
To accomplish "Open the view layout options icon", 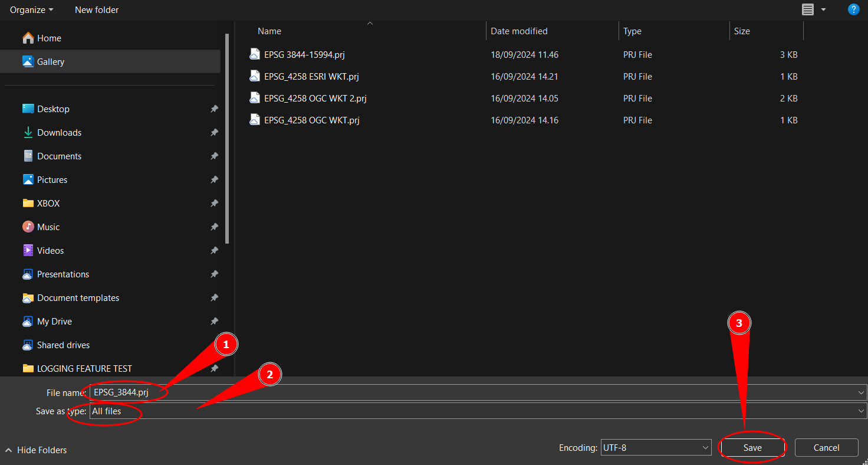I will pyautogui.click(x=808, y=9).
